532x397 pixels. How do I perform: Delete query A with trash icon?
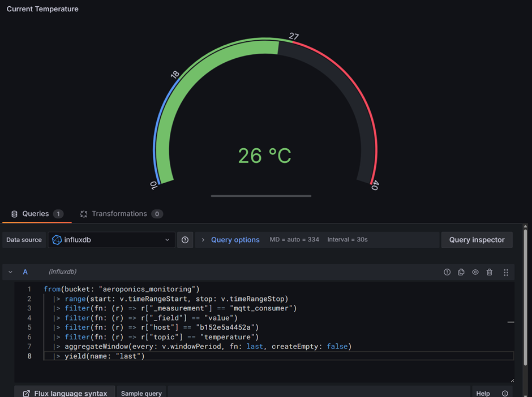tap(489, 272)
